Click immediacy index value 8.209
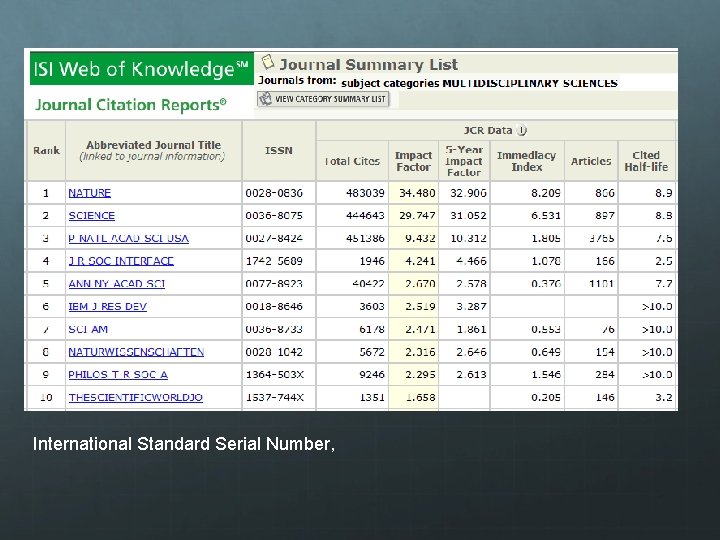Screen dimensions: 720x540 [546, 193]
